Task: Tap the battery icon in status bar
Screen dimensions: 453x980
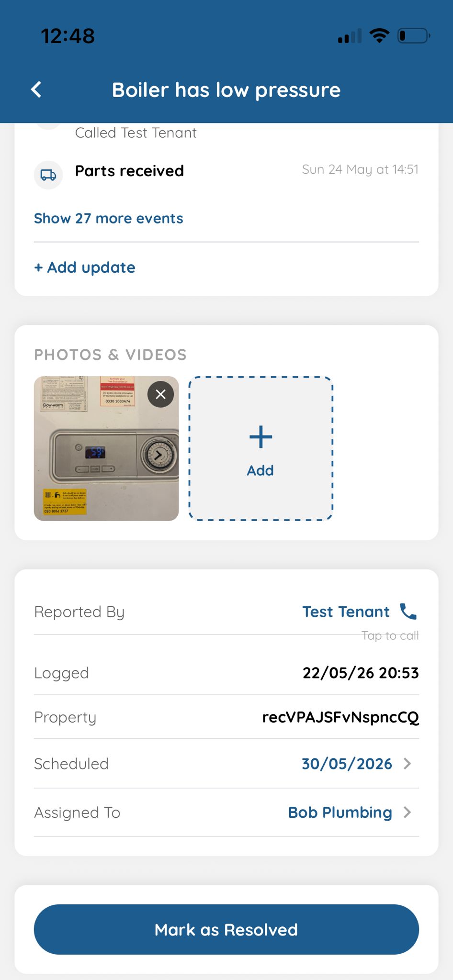Action: point(414,36)
